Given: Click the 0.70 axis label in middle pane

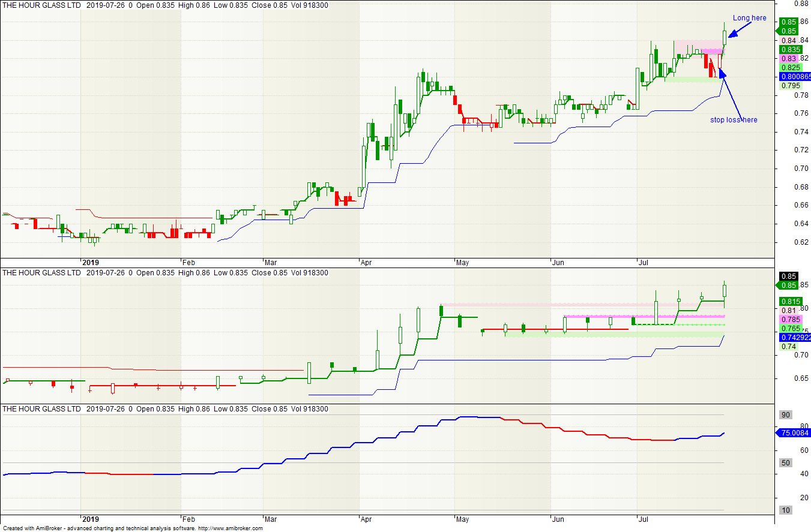Looking at the screenshot, I should (x=801, y=355).
